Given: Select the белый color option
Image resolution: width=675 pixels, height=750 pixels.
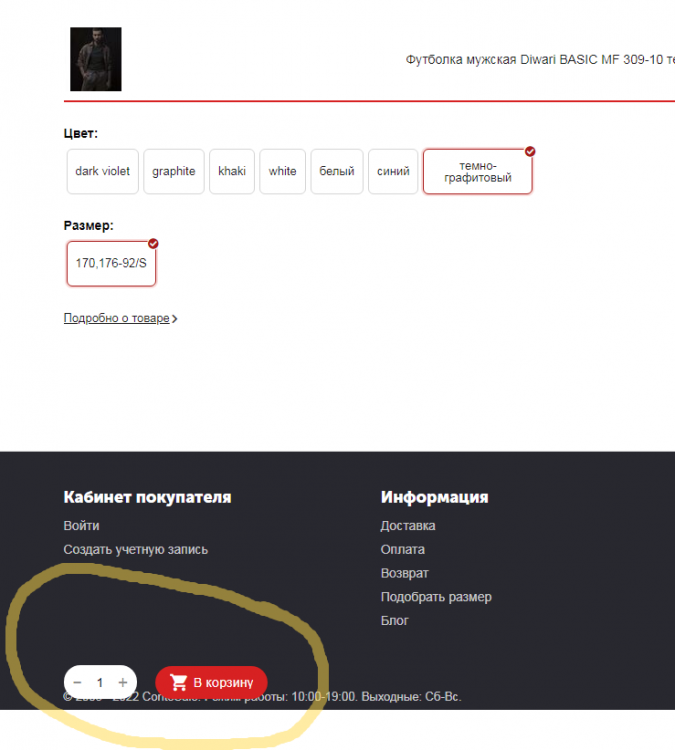Looking at the screenshot, I should 337,171.
